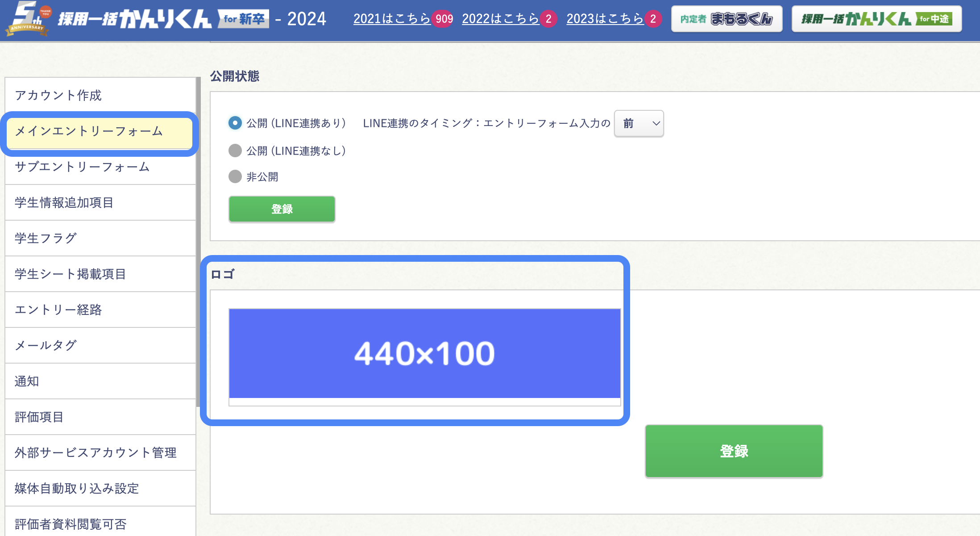Open 内定者まもるくん from the top bar

[726, 19]
